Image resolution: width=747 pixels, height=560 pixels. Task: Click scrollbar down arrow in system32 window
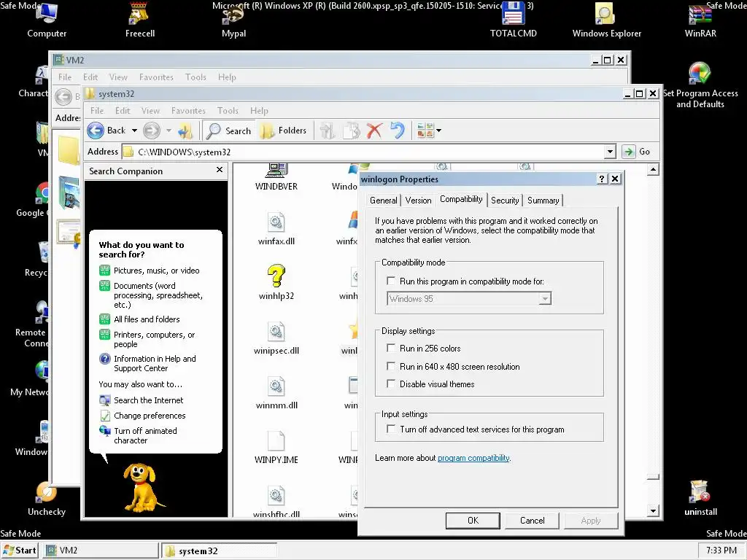coord(653,511)
